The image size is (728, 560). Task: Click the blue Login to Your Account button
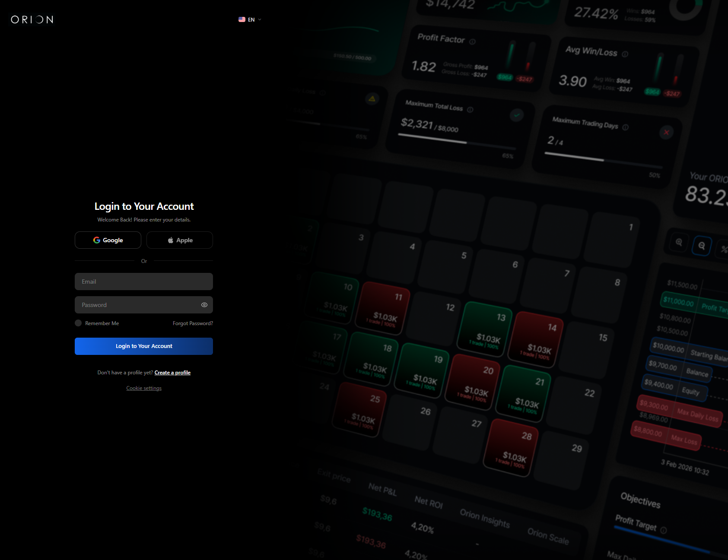coord(144,346)
